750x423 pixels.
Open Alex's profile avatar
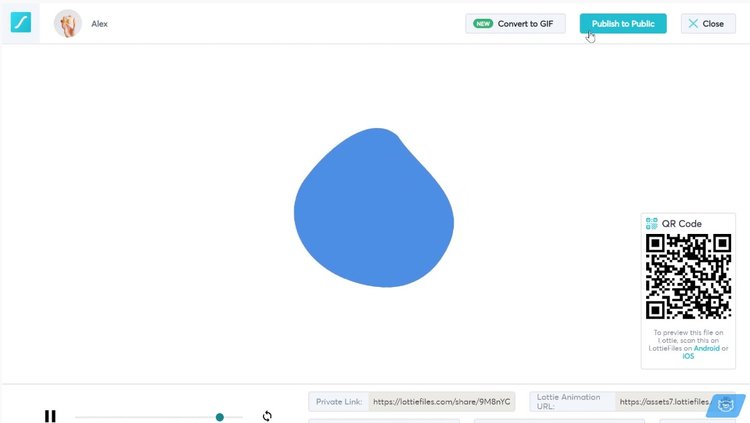click(x=68, y=23)
